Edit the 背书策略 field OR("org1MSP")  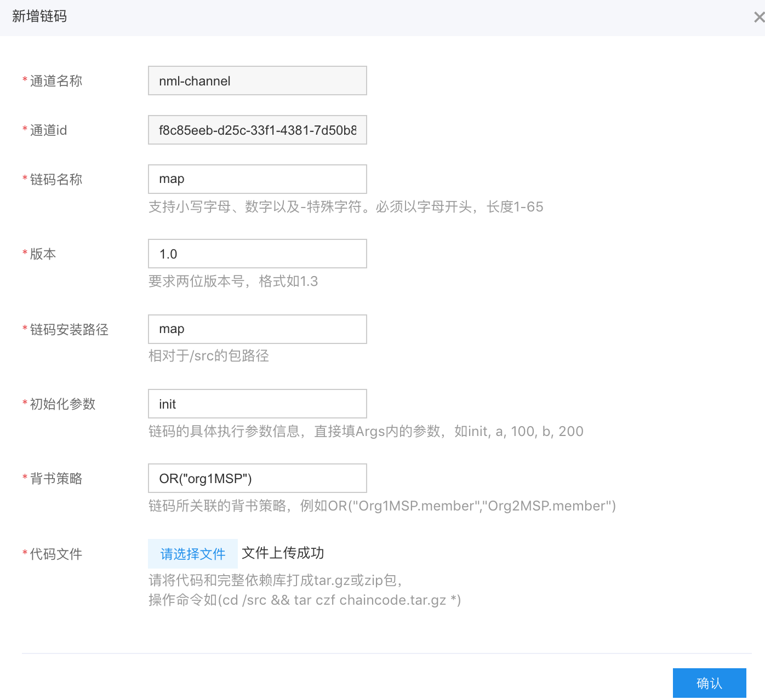(x=258, y=478)
